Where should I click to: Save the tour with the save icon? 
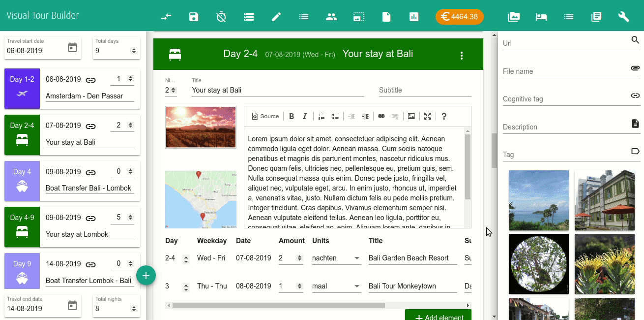pos(194,16)
